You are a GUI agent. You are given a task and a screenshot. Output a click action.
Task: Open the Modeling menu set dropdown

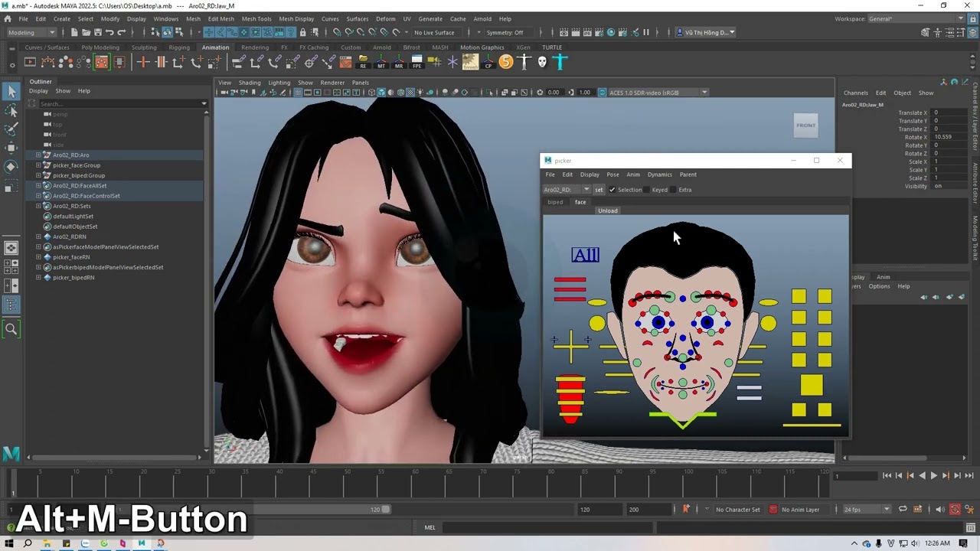click(31, 32)
